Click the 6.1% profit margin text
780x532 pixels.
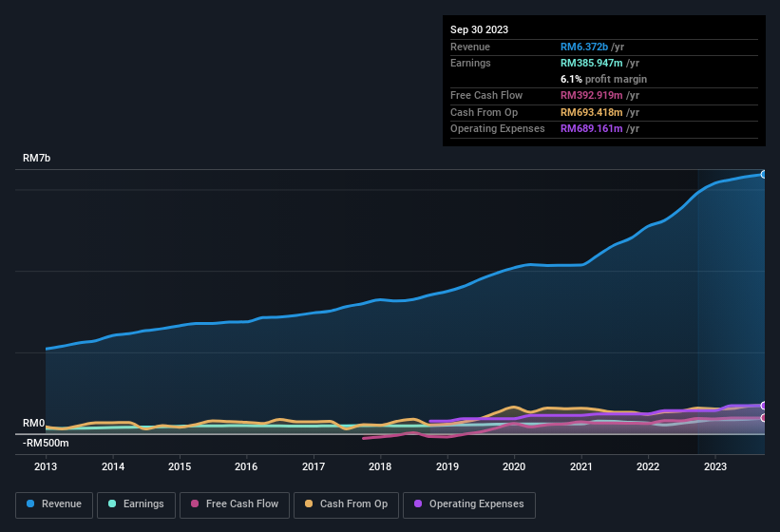[x=603, y=79]
